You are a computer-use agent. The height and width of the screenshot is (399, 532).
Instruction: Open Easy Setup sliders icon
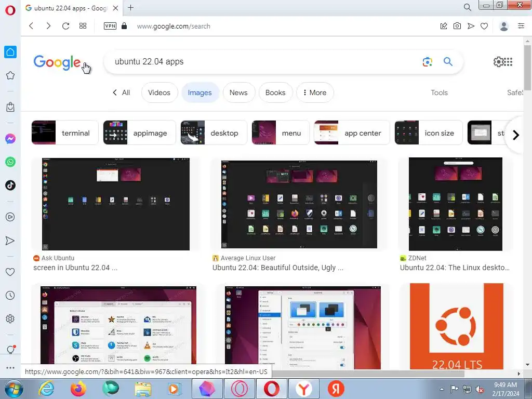click(x=521, y=26)
